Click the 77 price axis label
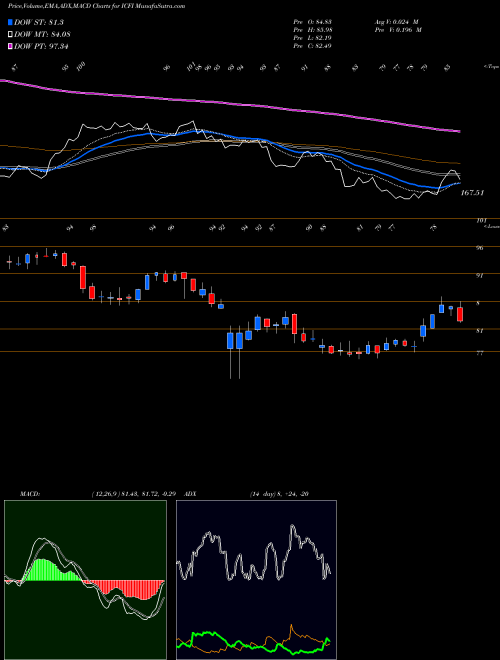 coord(479,353)
